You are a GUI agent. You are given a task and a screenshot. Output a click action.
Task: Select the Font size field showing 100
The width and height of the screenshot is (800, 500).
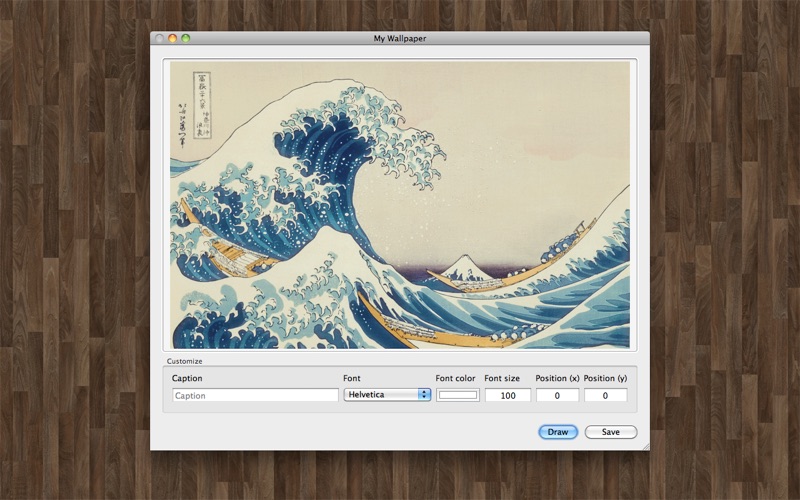pyautogui.click(x=507, y=395)
